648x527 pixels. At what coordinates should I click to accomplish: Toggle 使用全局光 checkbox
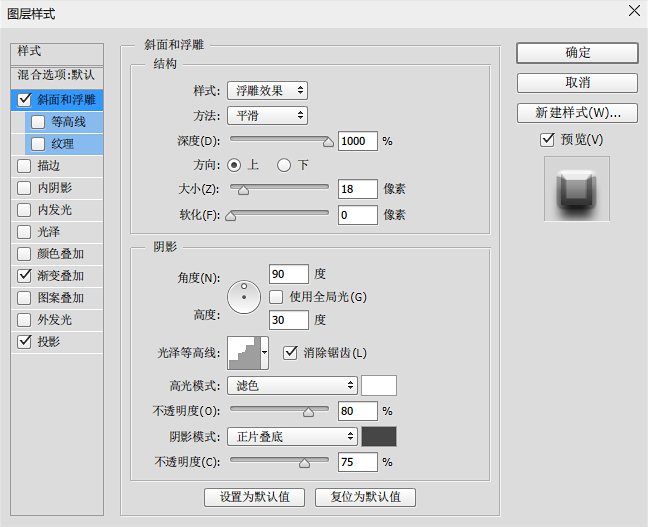[276, 297]
